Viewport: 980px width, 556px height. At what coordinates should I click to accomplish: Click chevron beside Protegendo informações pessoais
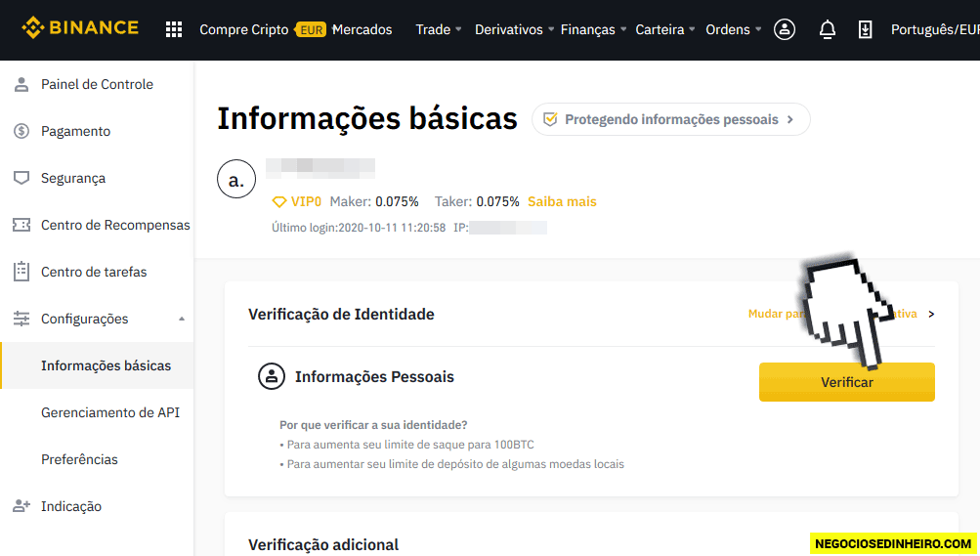(790, 119)
